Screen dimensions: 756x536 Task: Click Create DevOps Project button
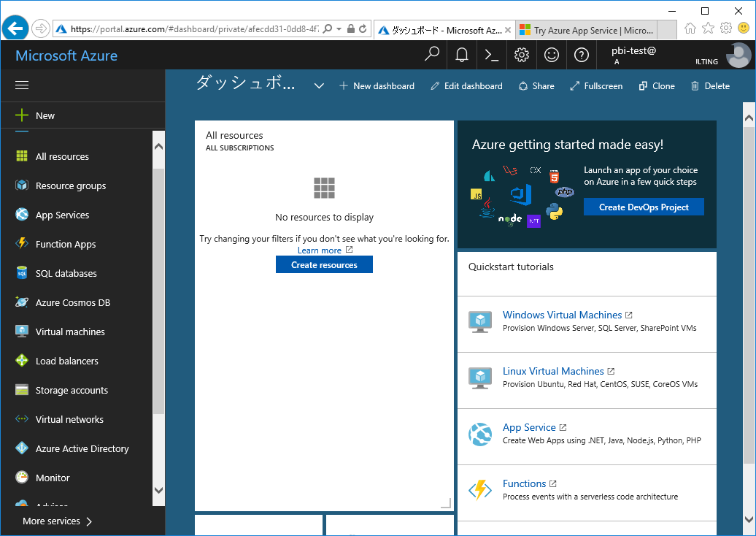(x=644, y=207)
